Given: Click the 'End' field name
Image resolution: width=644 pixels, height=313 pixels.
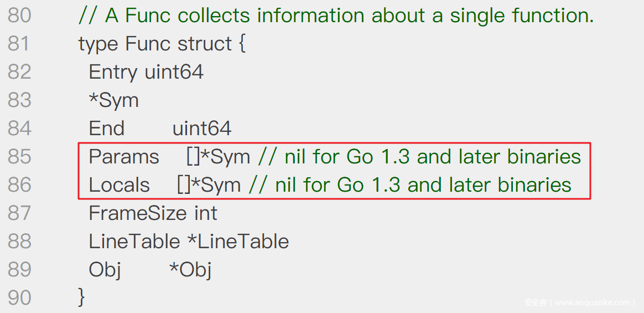Looking at the screenshot, I should [x=106, y=129].
